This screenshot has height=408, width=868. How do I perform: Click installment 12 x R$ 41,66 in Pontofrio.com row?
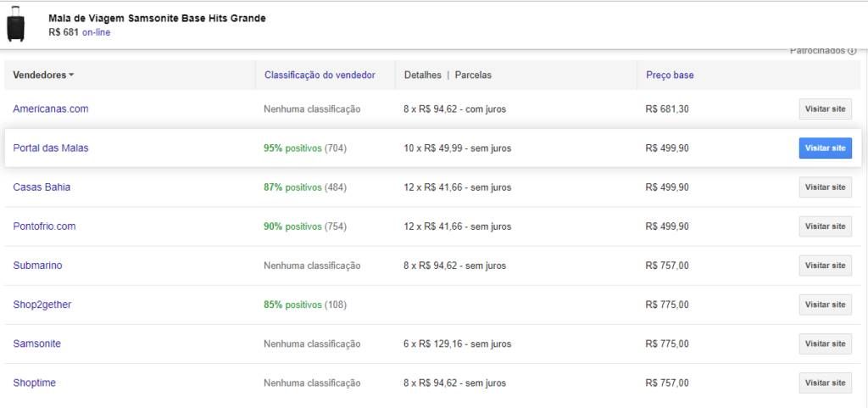click(457, 226)
